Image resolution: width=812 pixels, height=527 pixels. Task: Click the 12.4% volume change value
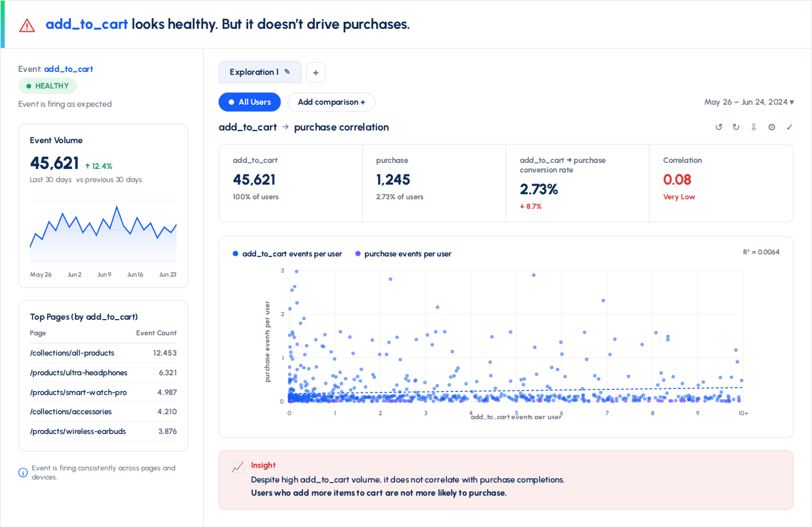point(102,166)
